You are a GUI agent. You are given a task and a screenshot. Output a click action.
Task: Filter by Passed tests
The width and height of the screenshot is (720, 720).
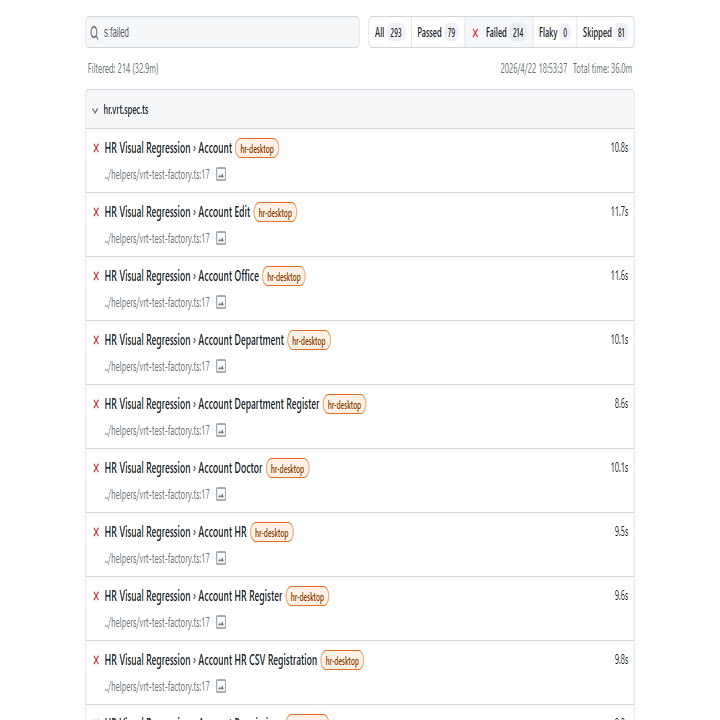pos(436,33)
